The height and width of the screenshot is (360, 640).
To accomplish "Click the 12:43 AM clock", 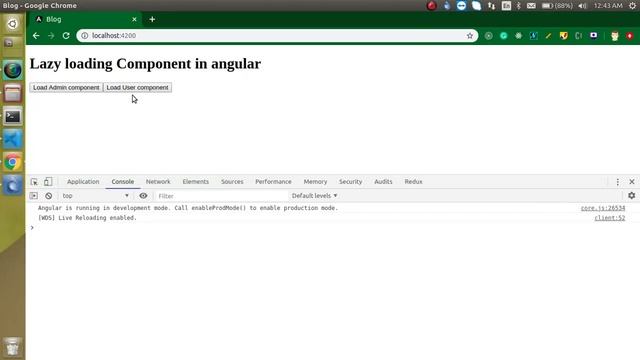I will (608, 6).
